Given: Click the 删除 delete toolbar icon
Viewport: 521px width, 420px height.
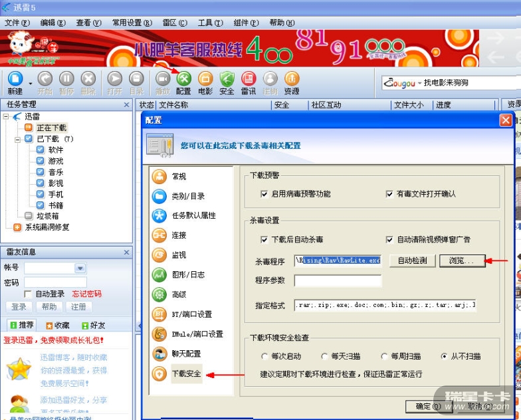Looking at the screenshot, I should [x=88, y=79].
